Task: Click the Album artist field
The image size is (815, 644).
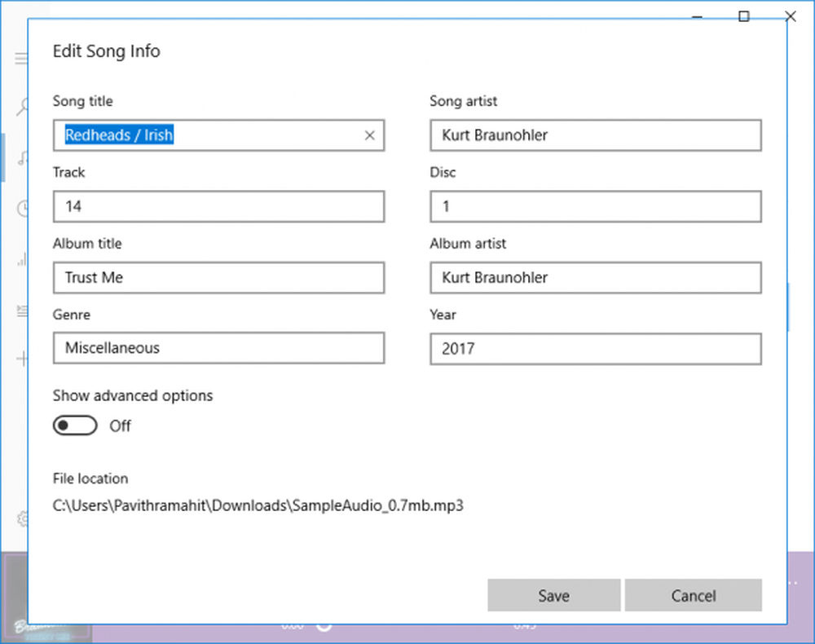Action: (595, 278)
